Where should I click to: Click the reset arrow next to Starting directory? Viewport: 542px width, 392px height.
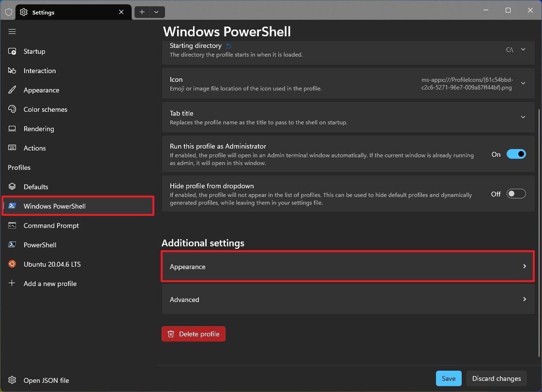[228, 45]
